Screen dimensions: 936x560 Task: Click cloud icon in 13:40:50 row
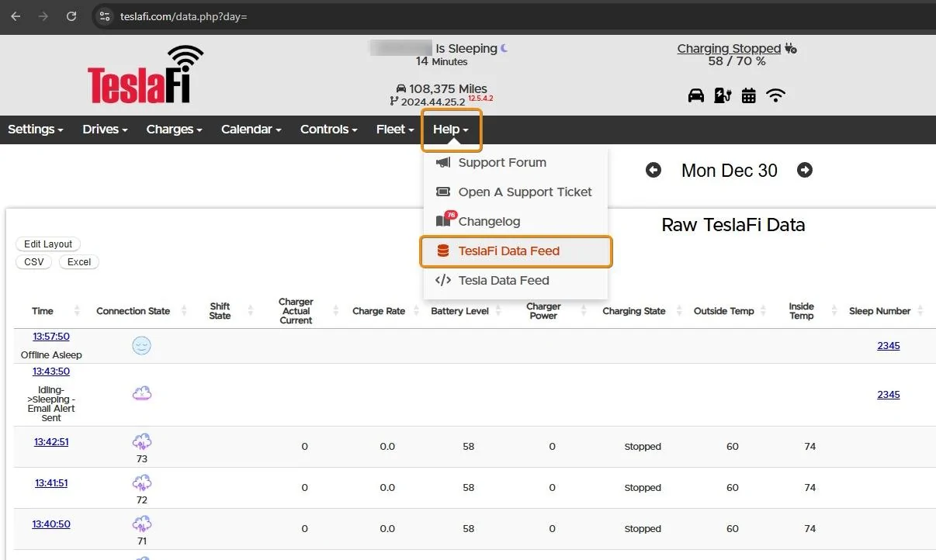click(141, 524)
